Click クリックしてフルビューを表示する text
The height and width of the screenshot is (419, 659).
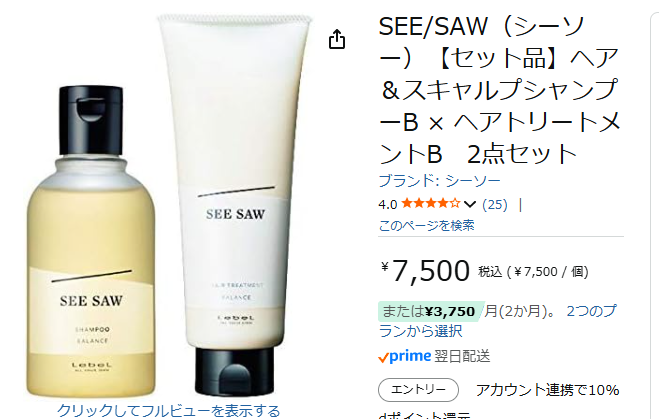pyautogui.click(x=169, y=410)
